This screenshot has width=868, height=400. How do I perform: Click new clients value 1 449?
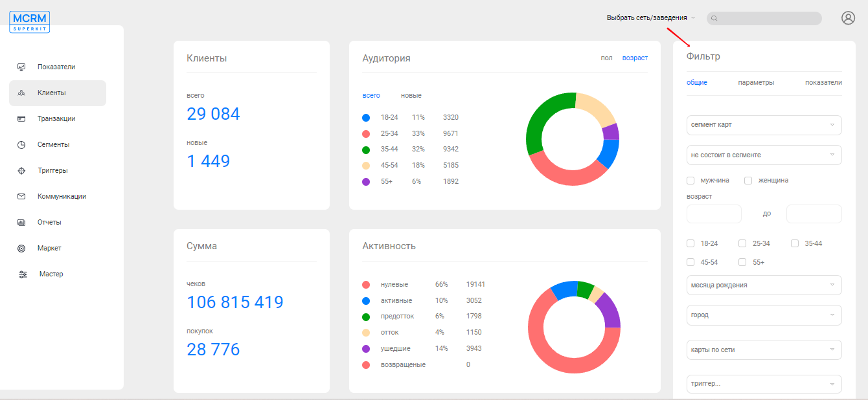pos(209,161)
